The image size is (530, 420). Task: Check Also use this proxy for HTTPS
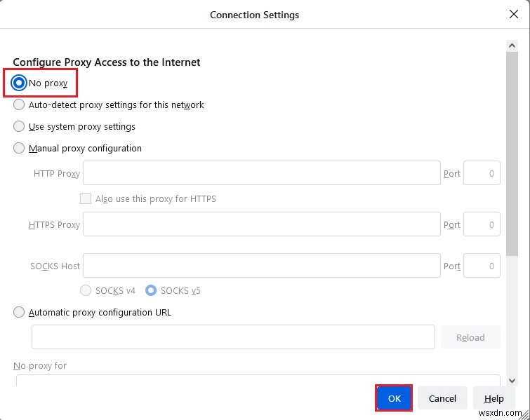tap(86, 198)
